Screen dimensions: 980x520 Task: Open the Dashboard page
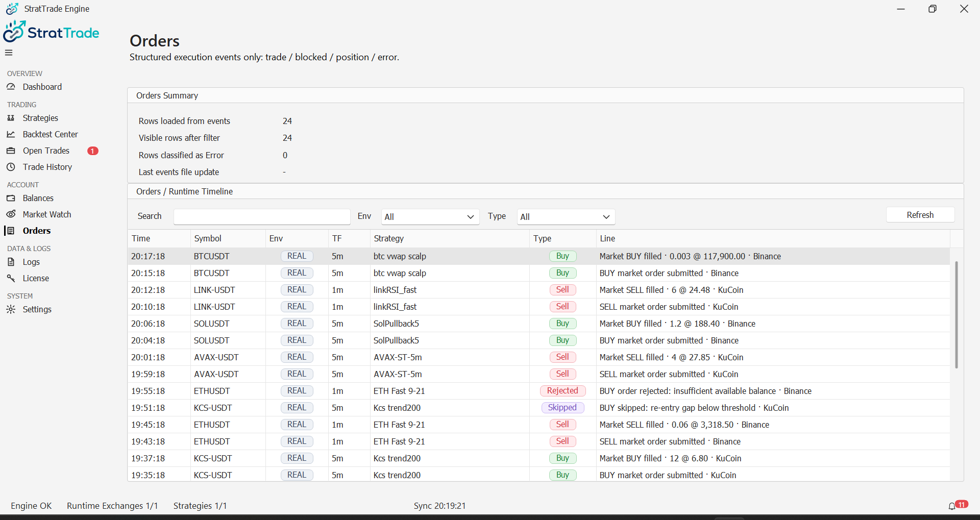tap(42, 87)
